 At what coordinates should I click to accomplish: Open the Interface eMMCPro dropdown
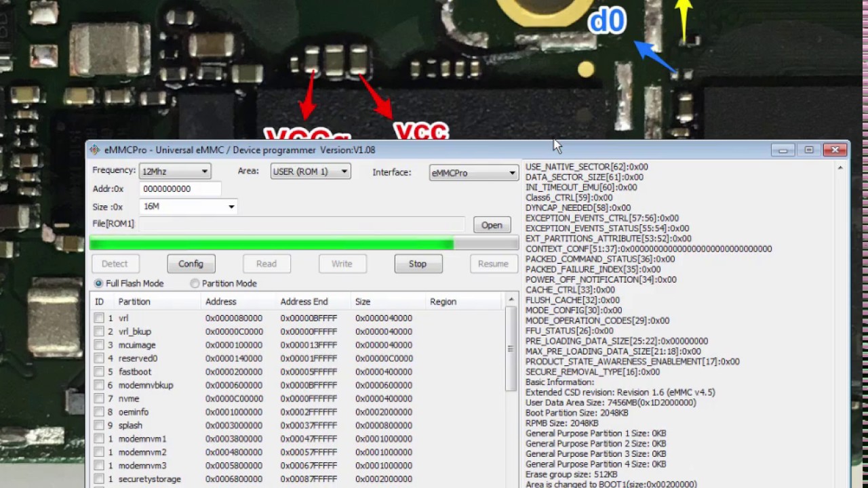point(473,173)
